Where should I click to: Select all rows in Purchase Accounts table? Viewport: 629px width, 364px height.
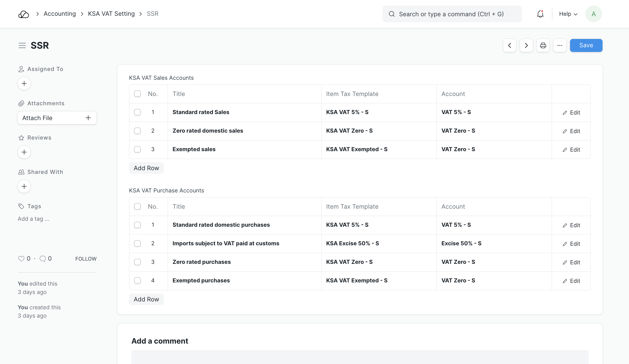(x=137, y=206)
